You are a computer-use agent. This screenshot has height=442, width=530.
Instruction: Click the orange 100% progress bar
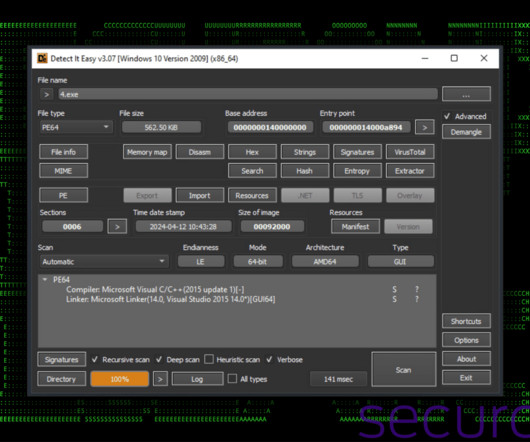[120, 379]
